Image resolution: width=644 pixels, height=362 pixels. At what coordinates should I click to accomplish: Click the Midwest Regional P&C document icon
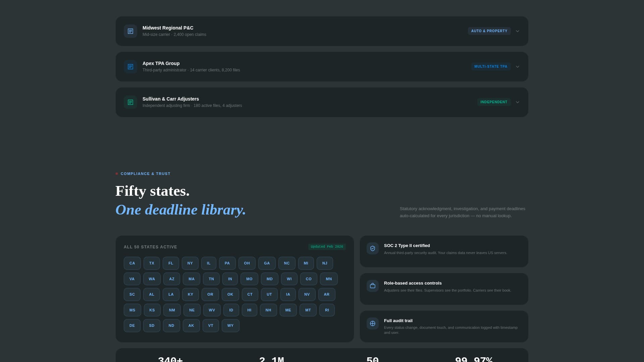[x=130, y=31]
